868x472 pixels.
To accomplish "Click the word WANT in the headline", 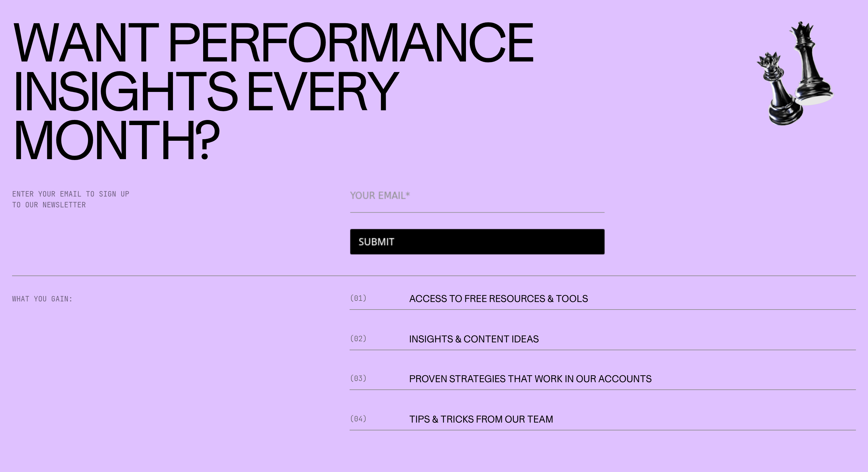I will point(86,42).
